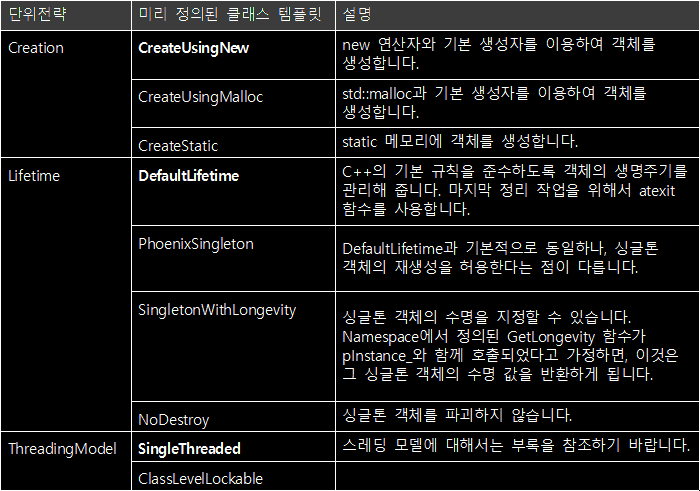The height and width of the screenshot is (491, 700).
Task: Click the static 메모리 description cell
Action: (x=460, y=142)
